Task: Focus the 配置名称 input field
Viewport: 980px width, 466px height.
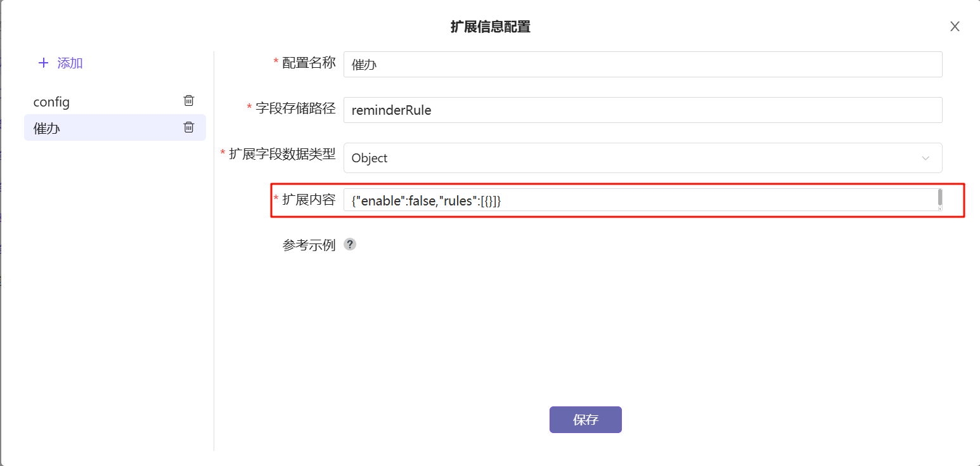Action: click(x=642, y=65)
